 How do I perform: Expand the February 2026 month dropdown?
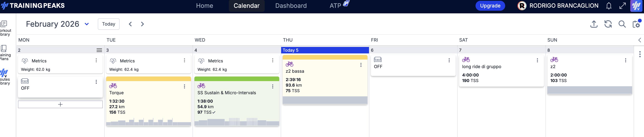point(87,24)
